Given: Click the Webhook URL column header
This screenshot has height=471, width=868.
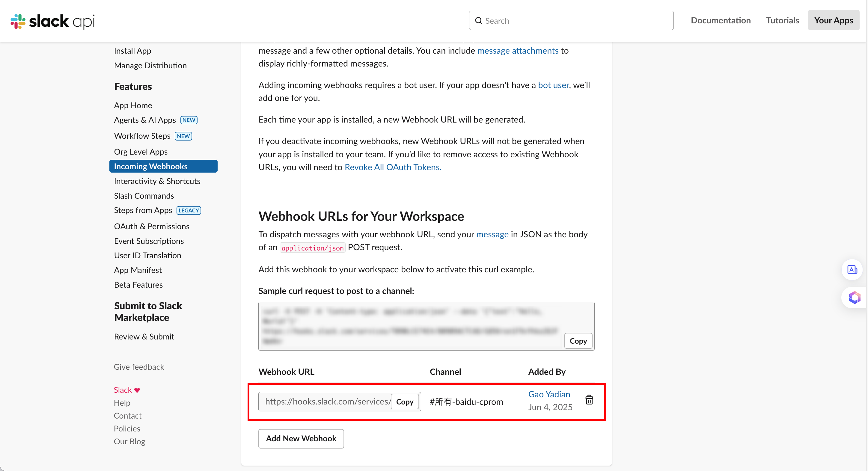Looking at the screenshot, I should [286, 372].
